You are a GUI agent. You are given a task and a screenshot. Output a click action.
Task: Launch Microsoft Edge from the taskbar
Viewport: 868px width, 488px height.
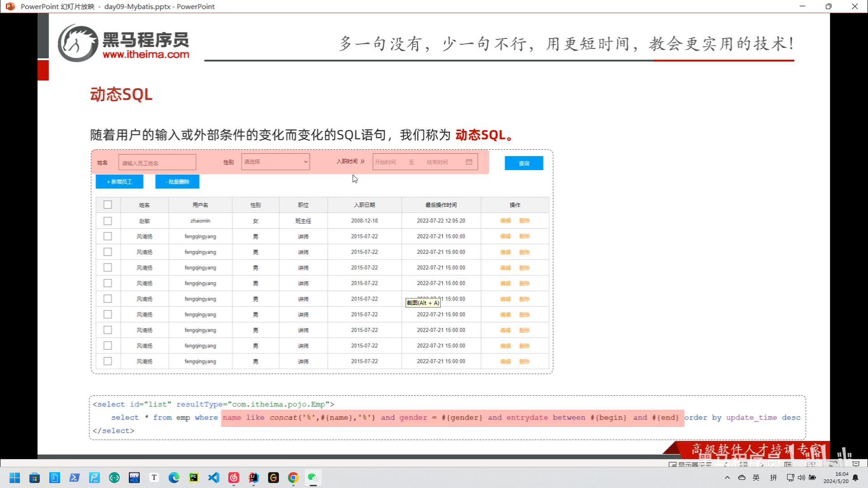(x=174, y=478)
